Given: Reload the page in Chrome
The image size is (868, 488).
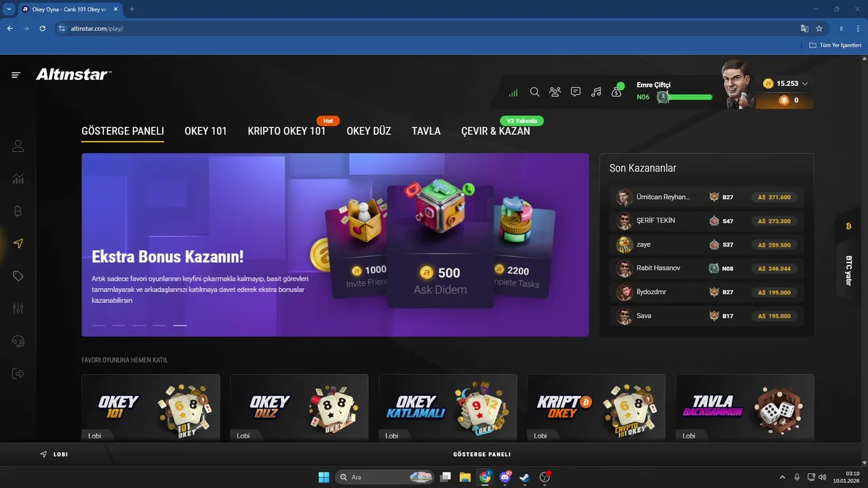Looking at the screenshot, I should pos(42,28).
